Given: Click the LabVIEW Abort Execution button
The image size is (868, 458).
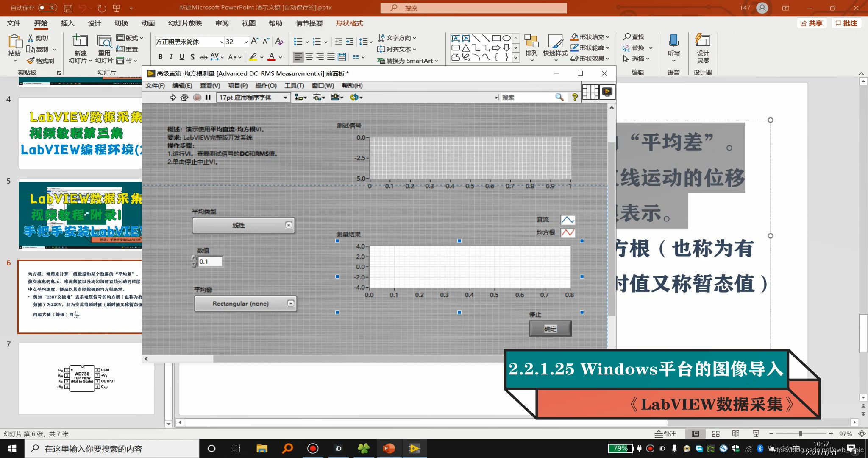Looking at the screenshot, I should coord(197,97).
